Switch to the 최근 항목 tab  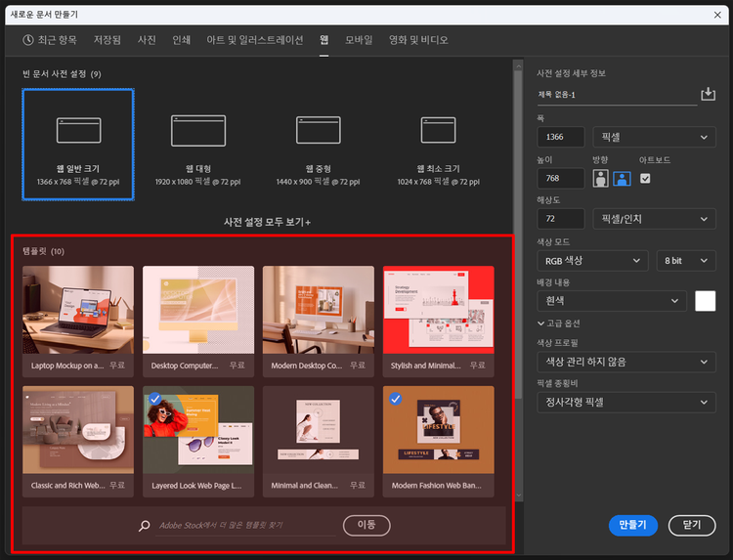(x=50, y=40)
